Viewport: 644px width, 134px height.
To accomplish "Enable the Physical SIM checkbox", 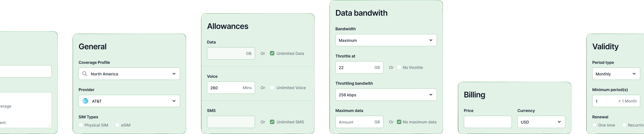I will pos(81,125).
